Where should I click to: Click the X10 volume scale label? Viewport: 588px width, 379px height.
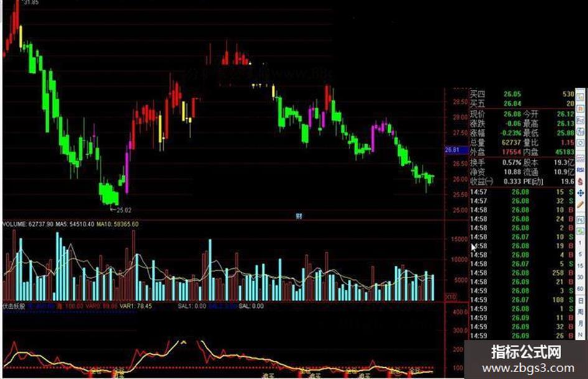click(x=450, y=297)
